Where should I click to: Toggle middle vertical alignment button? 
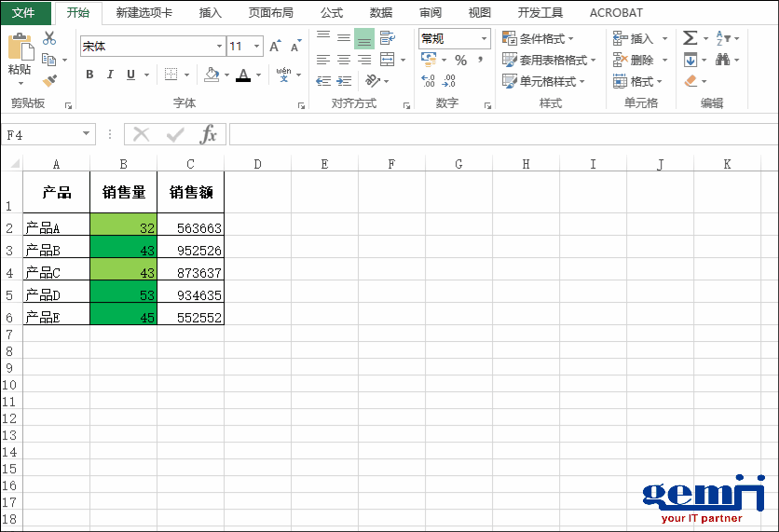[x=344, y=38]
